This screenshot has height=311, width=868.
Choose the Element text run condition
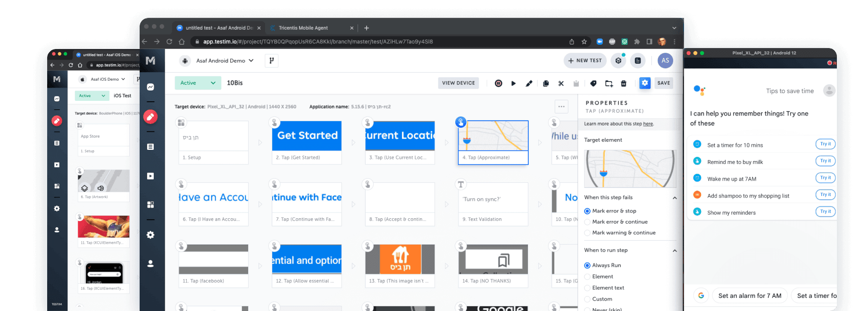click(587, 288)
